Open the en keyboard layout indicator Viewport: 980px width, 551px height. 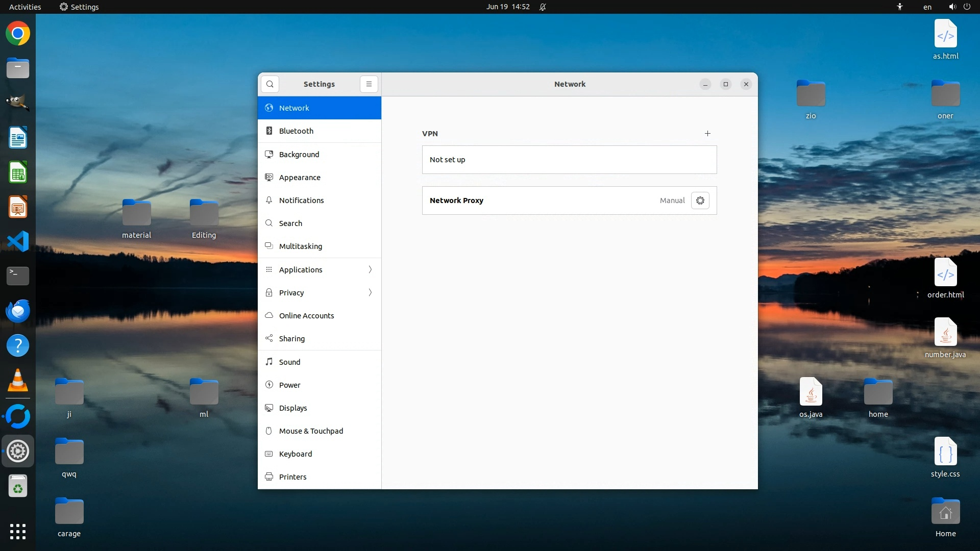927,7
